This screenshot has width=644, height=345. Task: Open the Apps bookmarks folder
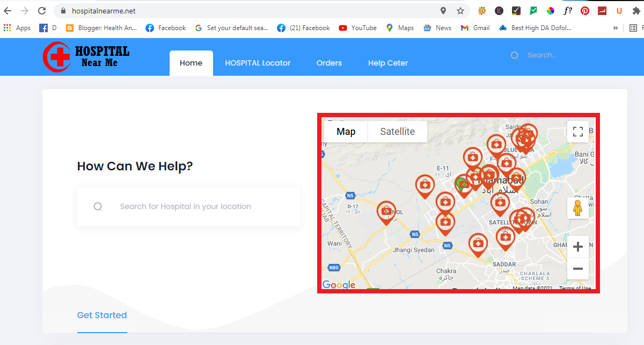tap(17, 27)
